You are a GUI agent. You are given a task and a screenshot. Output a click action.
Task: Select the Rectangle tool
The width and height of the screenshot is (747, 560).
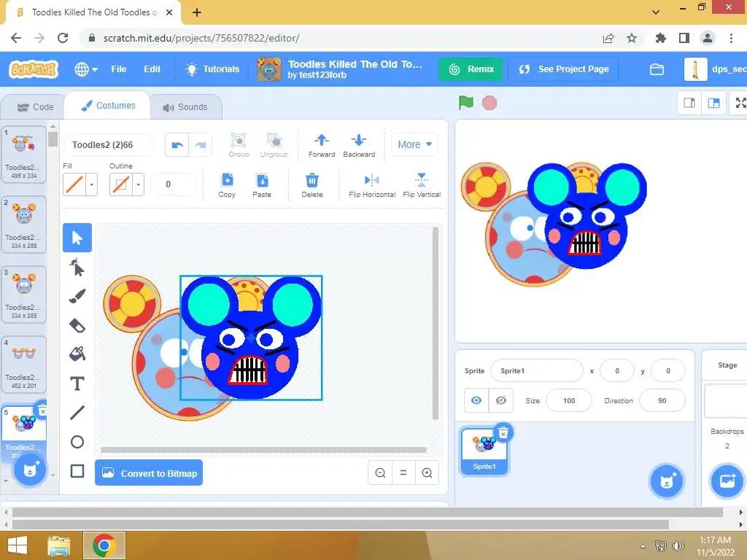pyautogui.click(x=77, y=471)
